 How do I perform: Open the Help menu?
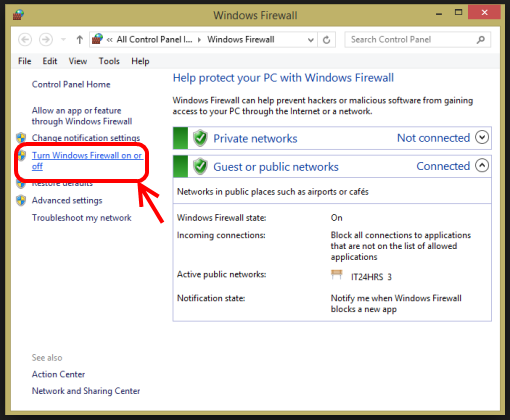pos(140,61)
